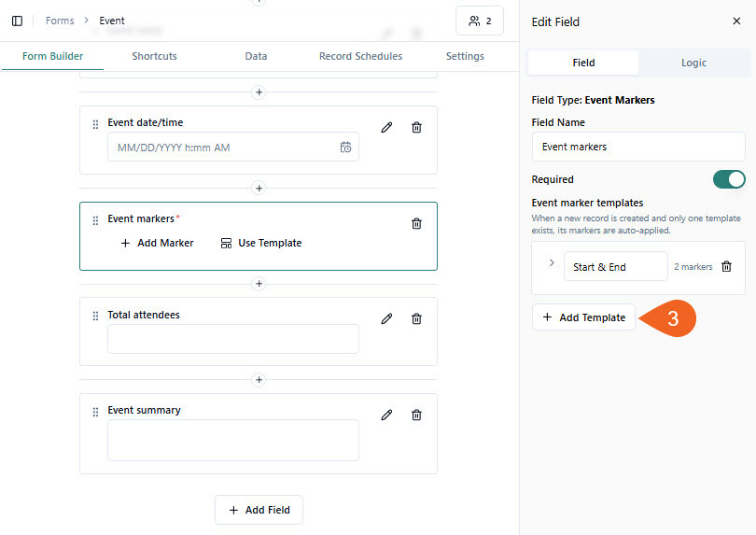Insert field between attendees and summary

259,380
